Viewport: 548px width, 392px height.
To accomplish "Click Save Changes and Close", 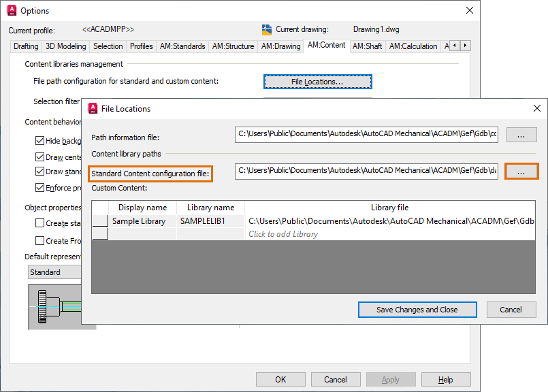I will click(x=417, y=309).
